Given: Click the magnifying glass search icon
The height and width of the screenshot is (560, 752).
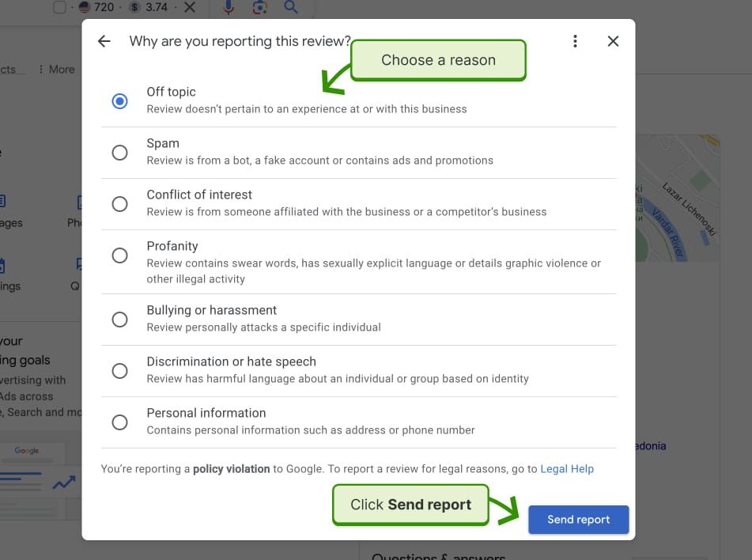Looking at the screenshot, I should coord(291,8).
